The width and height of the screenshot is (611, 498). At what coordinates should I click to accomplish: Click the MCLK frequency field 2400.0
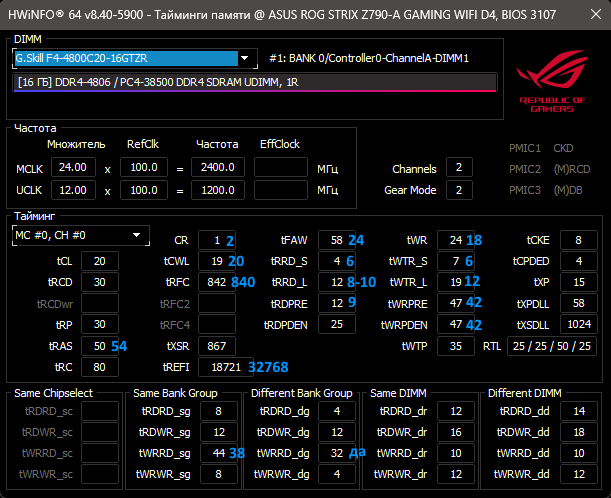(x=218, y=167)
